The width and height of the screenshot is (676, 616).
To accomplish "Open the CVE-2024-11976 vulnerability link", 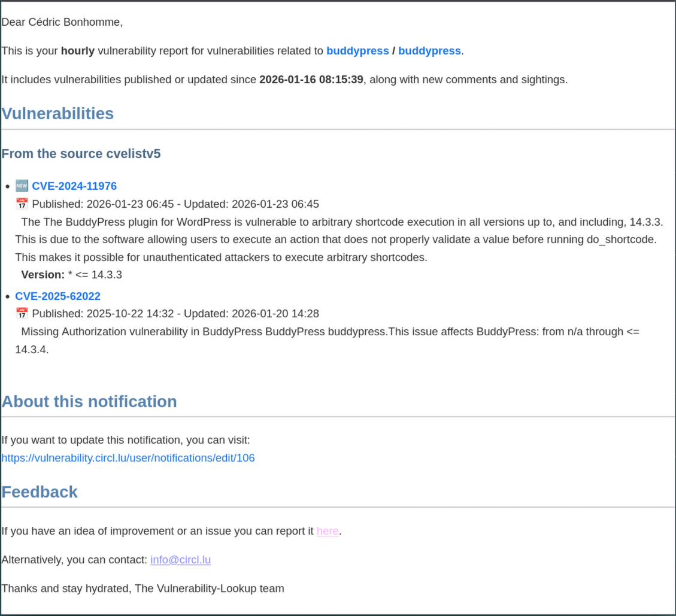I will pos(74,186).
